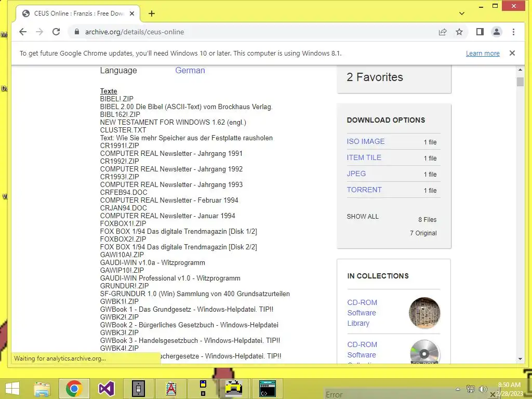Download the ISO IMAGE file
The width and height of the screenshot is (532, 399).
365,141
